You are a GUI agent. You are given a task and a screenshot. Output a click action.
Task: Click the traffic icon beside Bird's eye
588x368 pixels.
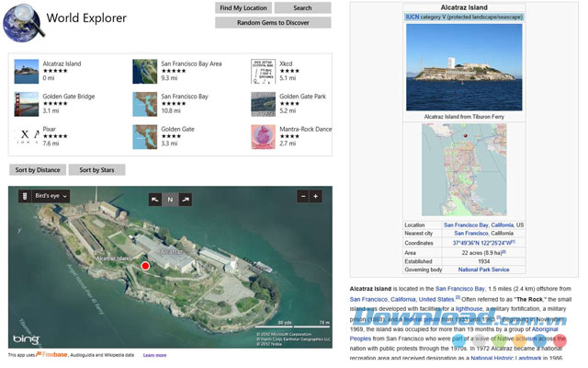(x=23, y=196)
